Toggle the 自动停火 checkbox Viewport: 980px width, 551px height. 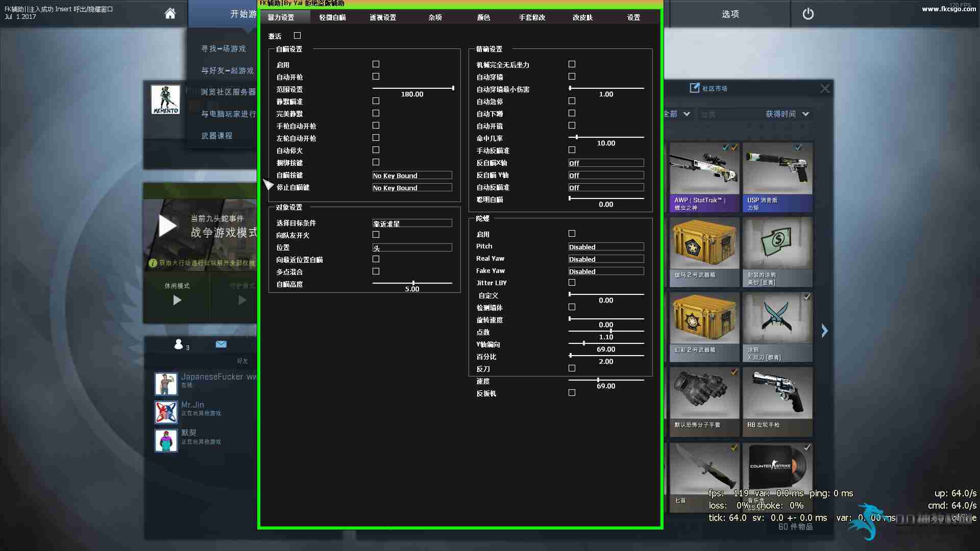[376, 150]
